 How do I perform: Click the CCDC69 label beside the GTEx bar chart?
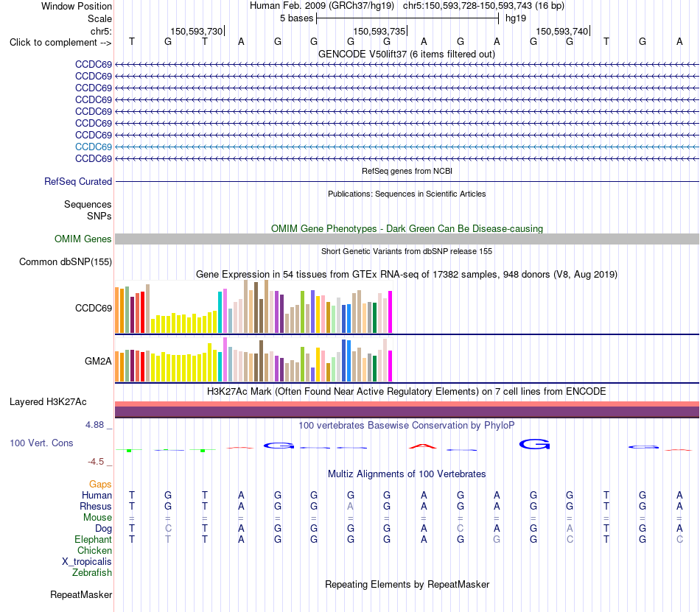[94, 309]
